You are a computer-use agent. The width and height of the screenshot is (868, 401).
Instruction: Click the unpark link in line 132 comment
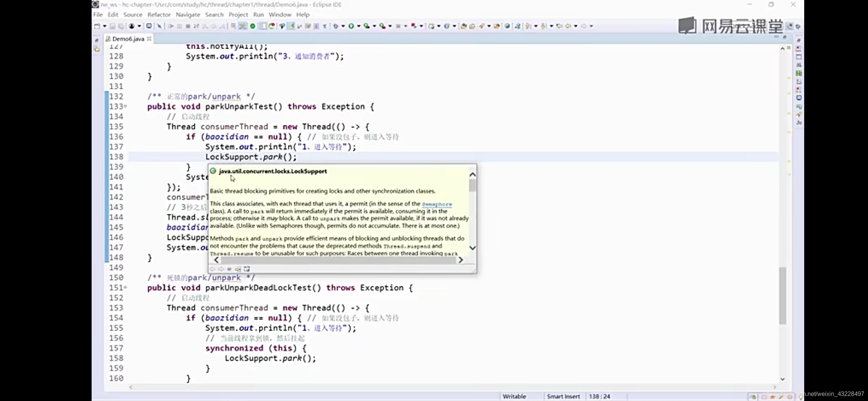(226, 97)
